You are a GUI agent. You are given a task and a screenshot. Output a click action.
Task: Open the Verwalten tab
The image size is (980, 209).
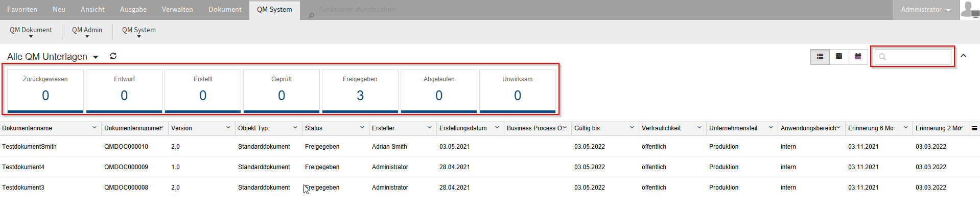coord(177,10)
